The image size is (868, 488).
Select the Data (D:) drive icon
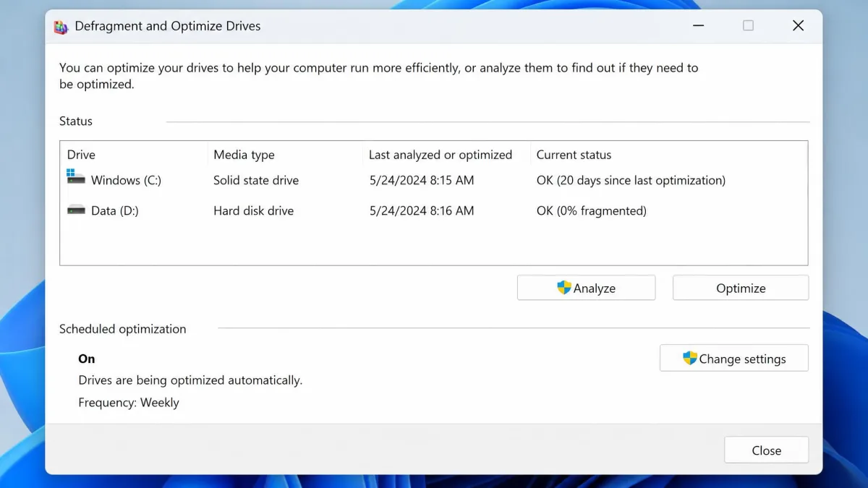point(76,210)
